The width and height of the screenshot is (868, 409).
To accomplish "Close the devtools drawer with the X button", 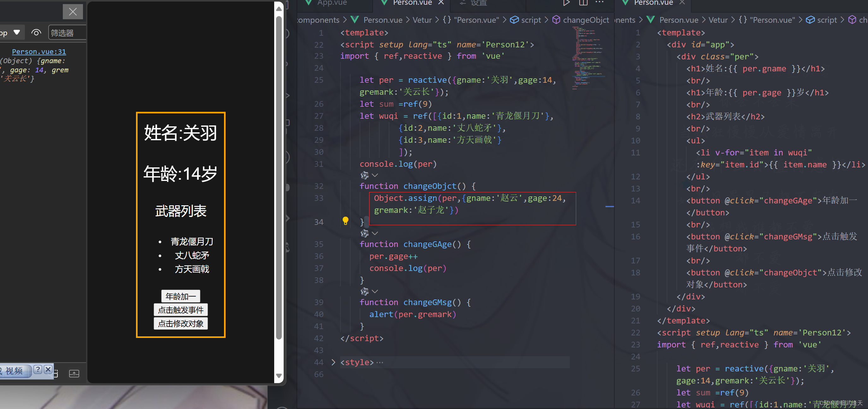I will point(73,12).
